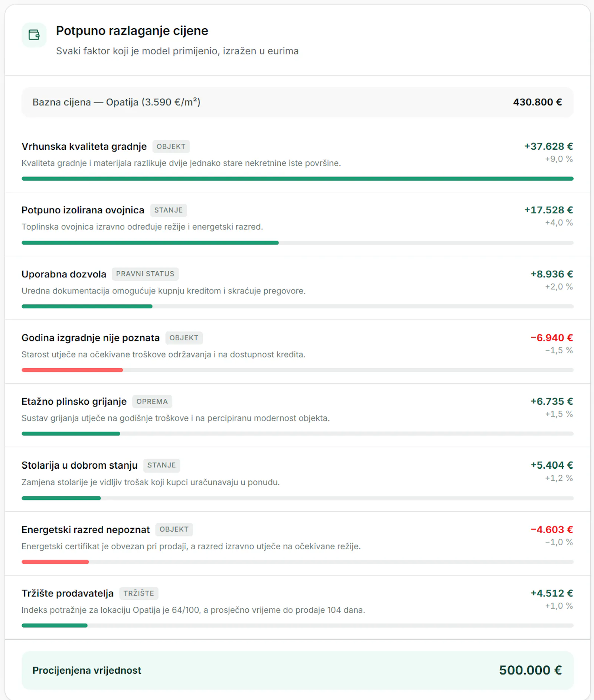
Task: Click 'Procijenjena vrijednost' label
Action: point(87,670)
